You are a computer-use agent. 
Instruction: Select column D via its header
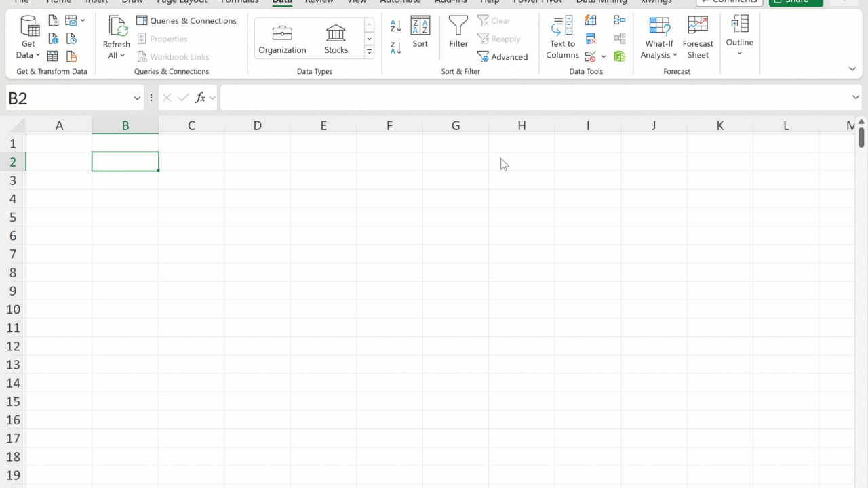(258, 125)
